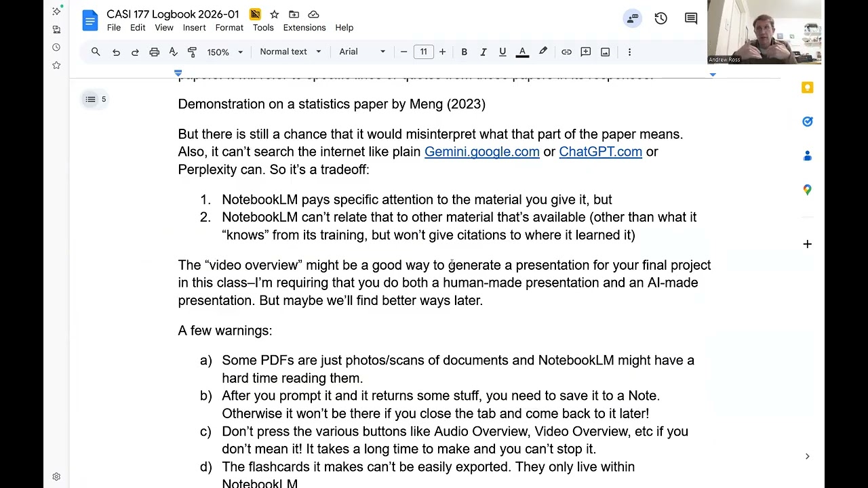Click the second icon in the left sidebar
This screenshot has width=868, height=488.
click(x=56, y=30)
